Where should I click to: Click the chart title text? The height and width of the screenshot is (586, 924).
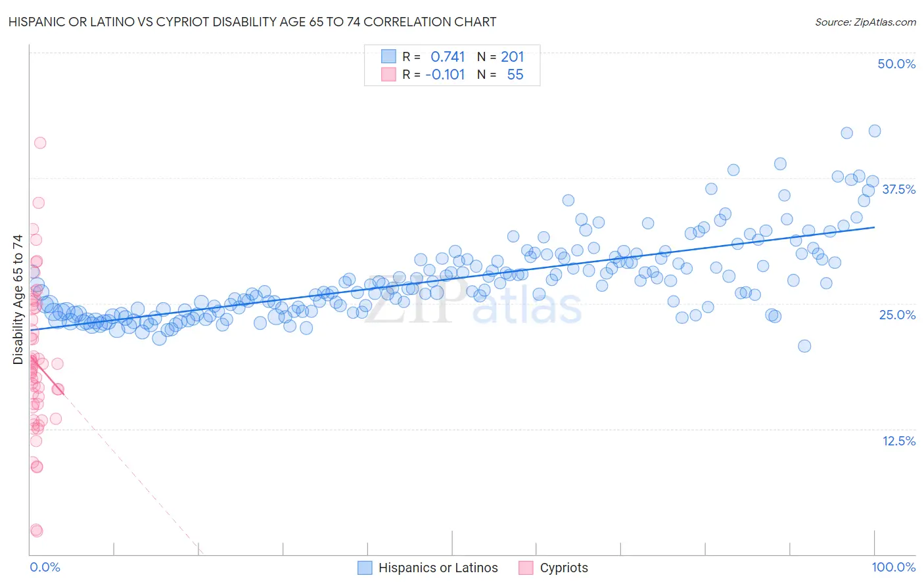(252, 22)
